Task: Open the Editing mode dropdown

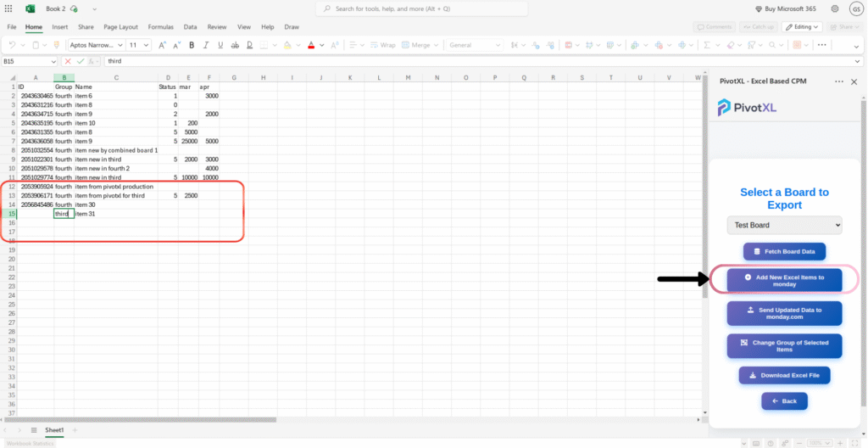Action: pos(802,26)
